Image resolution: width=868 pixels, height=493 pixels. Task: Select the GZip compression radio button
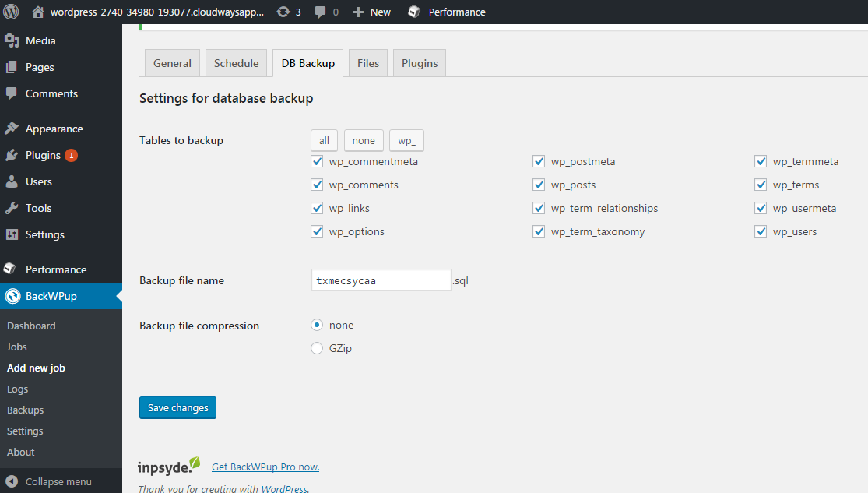(x=317, y=348)
